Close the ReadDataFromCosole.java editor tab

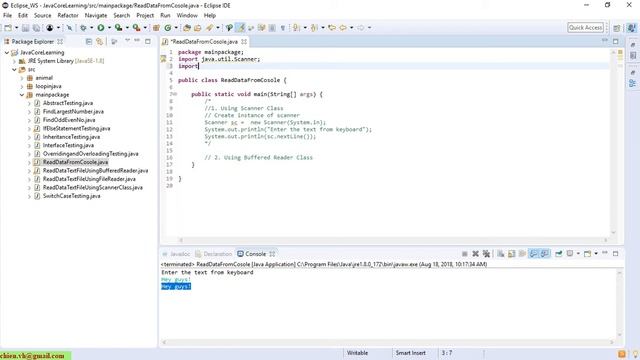[244, 42]
